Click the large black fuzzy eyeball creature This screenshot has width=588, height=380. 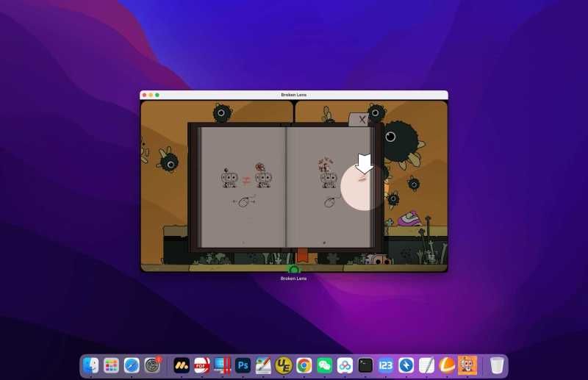point(400,141)
